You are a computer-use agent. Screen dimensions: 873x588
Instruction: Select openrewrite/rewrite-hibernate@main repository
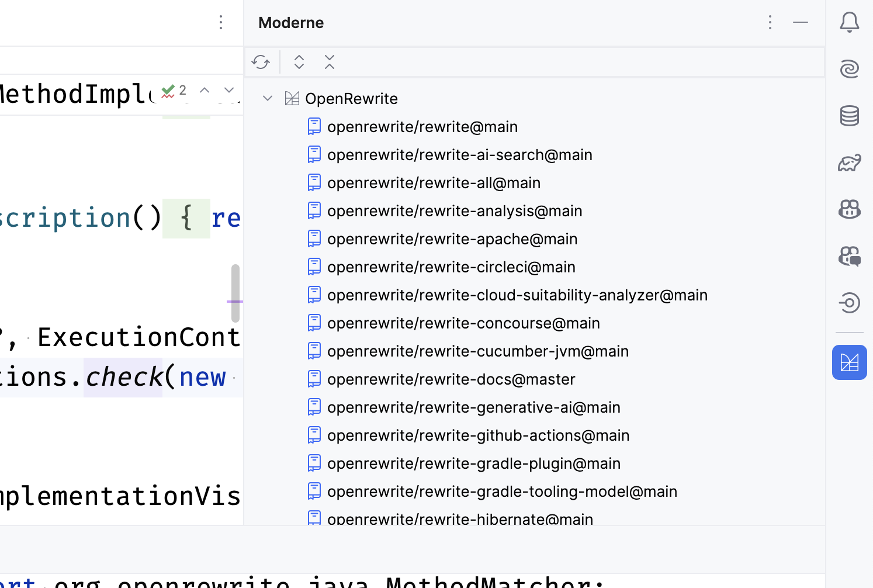(460, 518)
